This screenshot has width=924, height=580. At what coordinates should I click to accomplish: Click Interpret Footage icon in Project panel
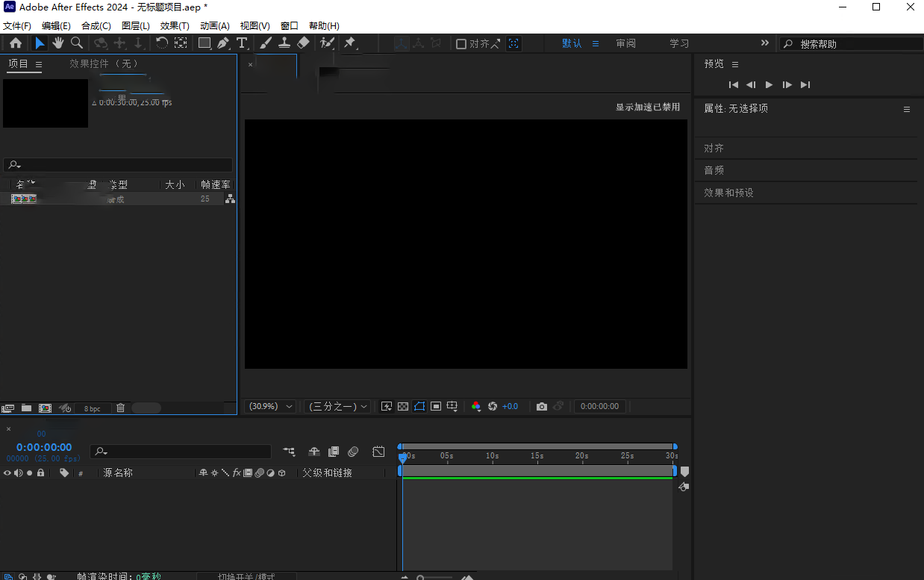point(8,408)
